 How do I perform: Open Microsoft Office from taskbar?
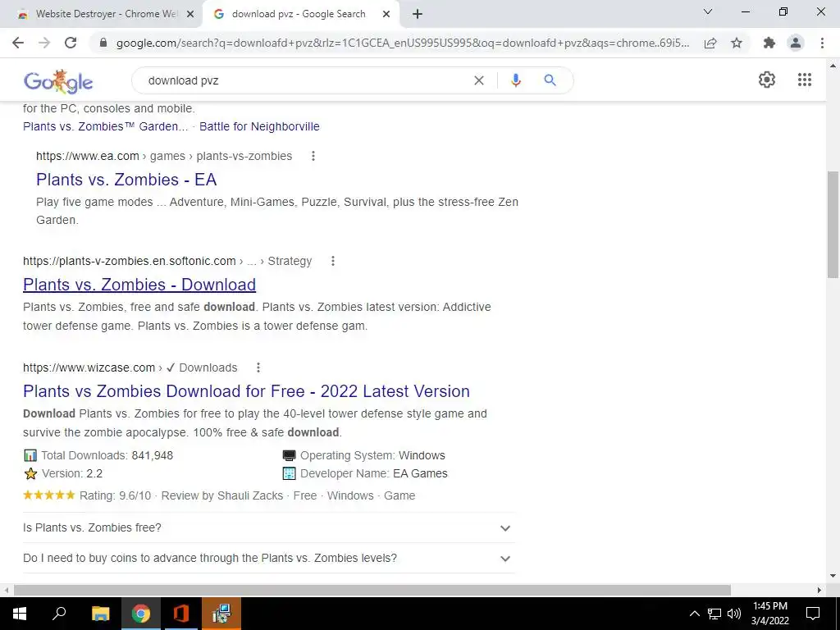pyautogui.click(x=180, y=614)
